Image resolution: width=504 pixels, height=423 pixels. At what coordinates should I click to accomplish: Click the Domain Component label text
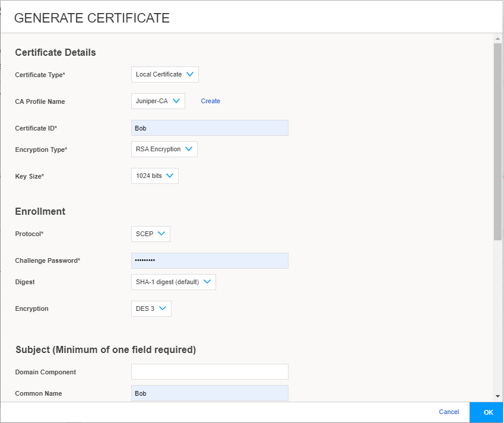[46, 373]
